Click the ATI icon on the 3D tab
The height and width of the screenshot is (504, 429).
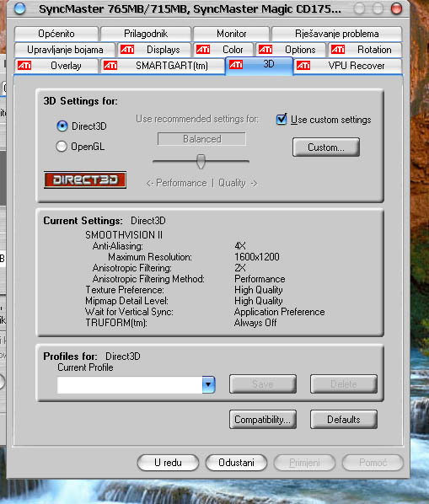pyautogui.click(x=236, y=64)
